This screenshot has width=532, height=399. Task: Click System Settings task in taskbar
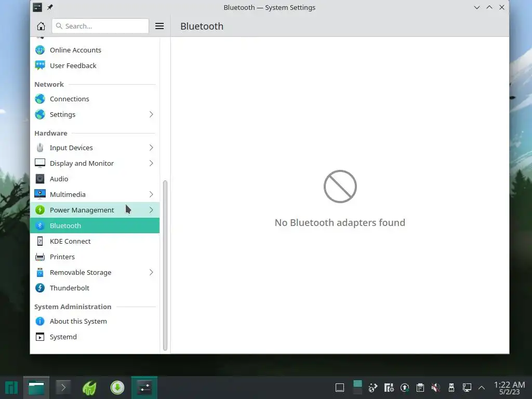(144, 388)
